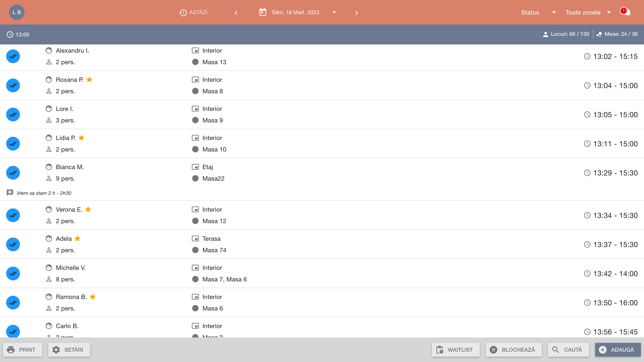Click the zone icon beside Etaj
The height and width of the screenshot is (362, 644).
point(195,167)
